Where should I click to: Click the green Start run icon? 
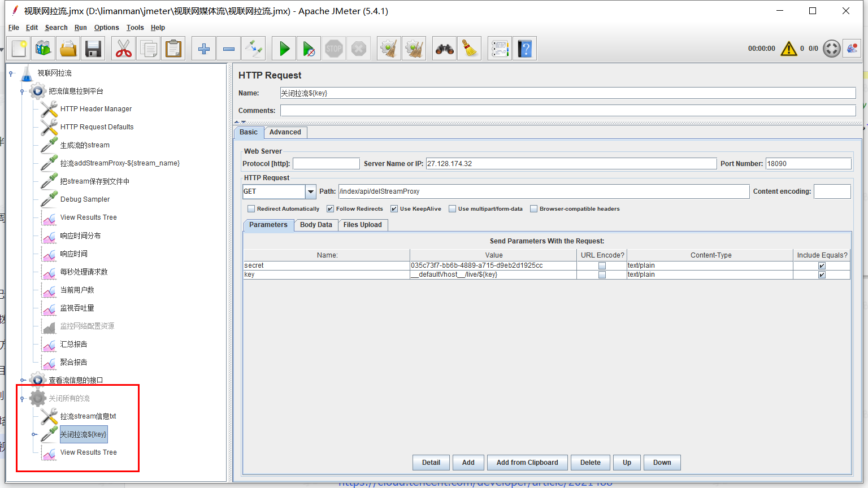point(284,49)
